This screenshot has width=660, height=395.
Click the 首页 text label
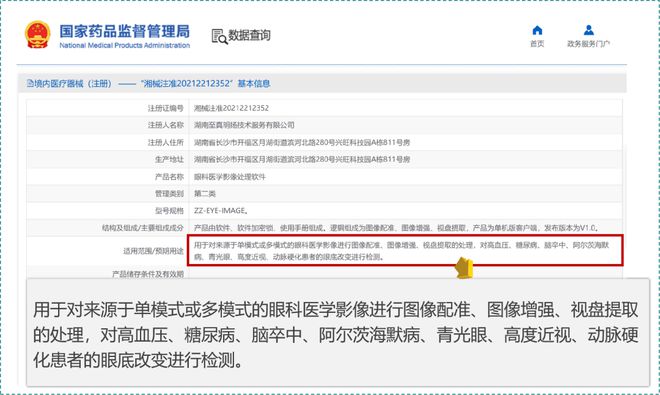point(537,44)
